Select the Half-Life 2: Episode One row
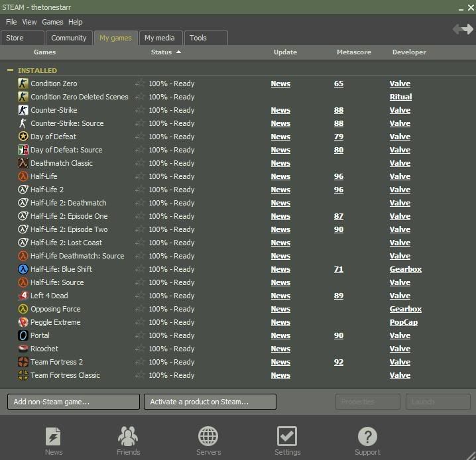Image resolution: width=476 pixels, height=460 pixels. click(x=238, y=216)
